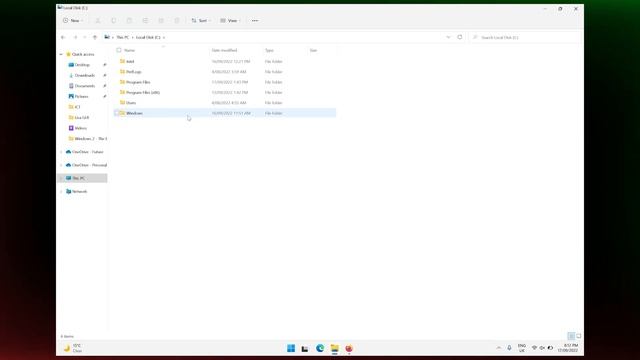Open the Recent locations chevron near Forward
The width and height of the screenshot is (640, 360).
coord(84,37)
